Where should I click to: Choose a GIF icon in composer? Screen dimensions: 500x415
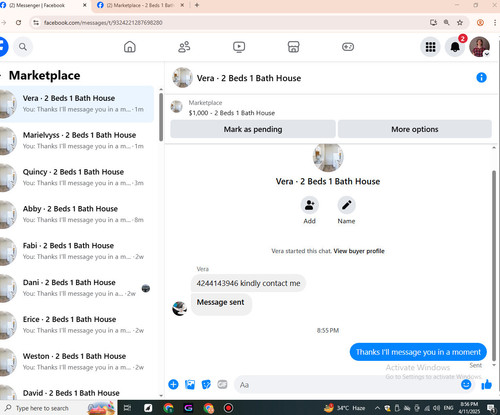pos(222,384)
